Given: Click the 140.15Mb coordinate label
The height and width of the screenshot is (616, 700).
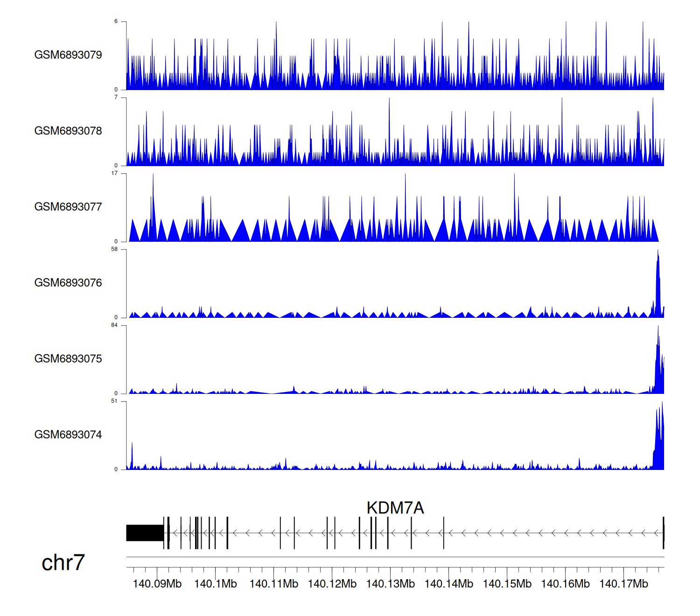Looking at the screenshot, I should pos(507,584).
